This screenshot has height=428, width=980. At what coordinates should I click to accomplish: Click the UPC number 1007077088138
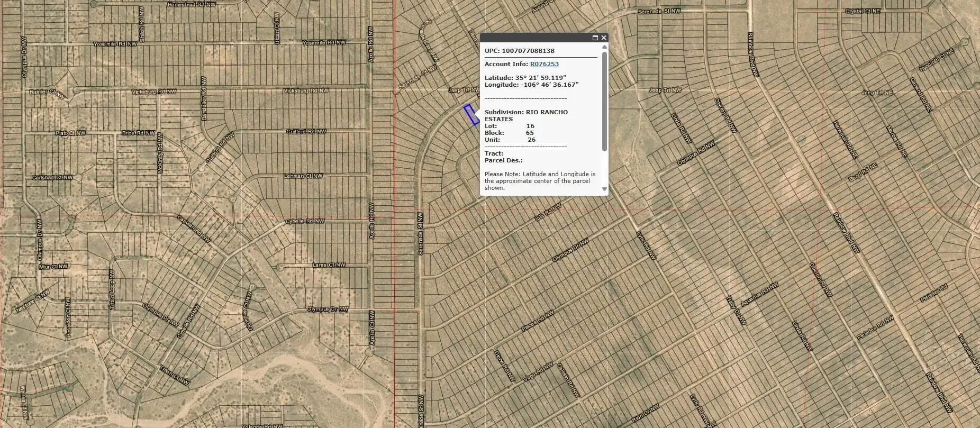(x=528, y=51)
